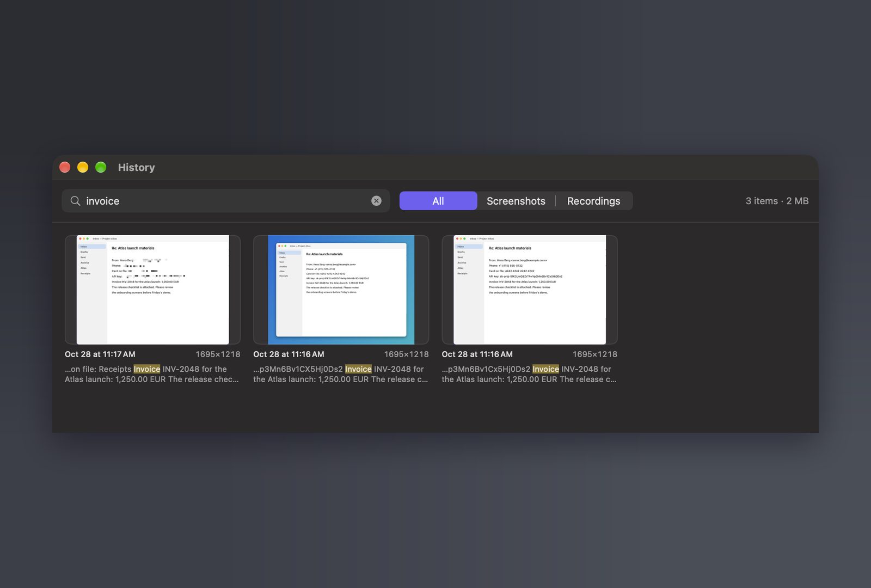Click the magnifying glass search icon
The image size is (871, 588).
click(x=76, y=201)
